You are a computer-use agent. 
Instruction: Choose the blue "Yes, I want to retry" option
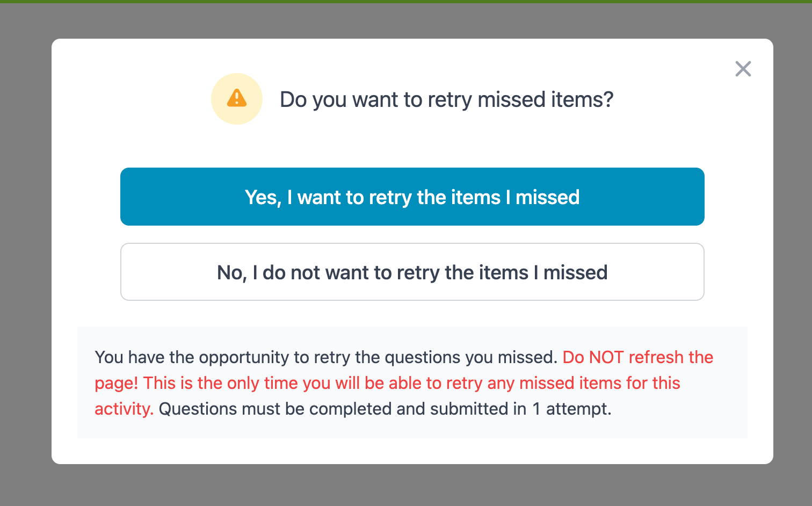412,197
